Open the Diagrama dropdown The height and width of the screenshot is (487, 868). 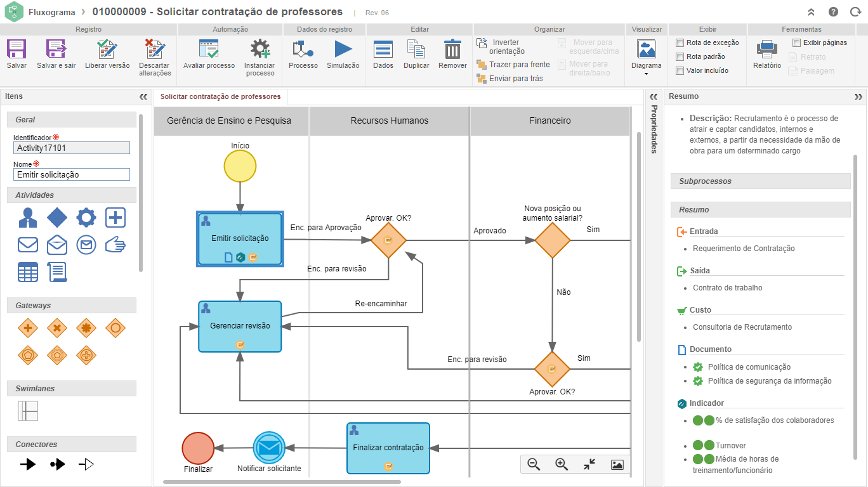coord(647,56)
